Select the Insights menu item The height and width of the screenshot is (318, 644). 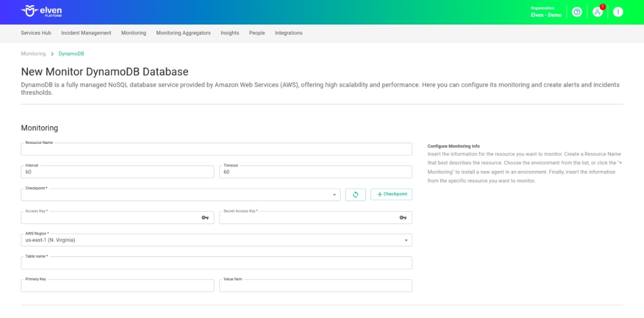click(x=230, y=33)
